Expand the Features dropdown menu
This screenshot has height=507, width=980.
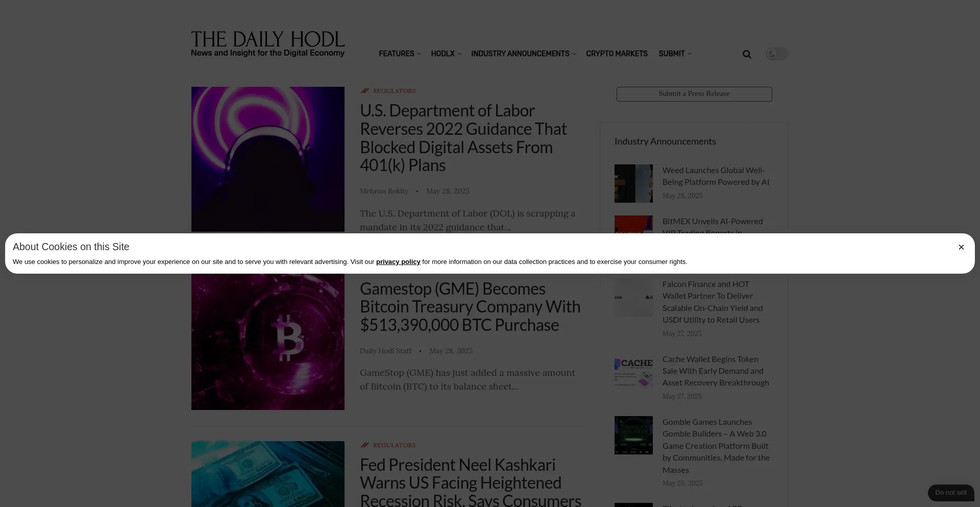point(400,54)
